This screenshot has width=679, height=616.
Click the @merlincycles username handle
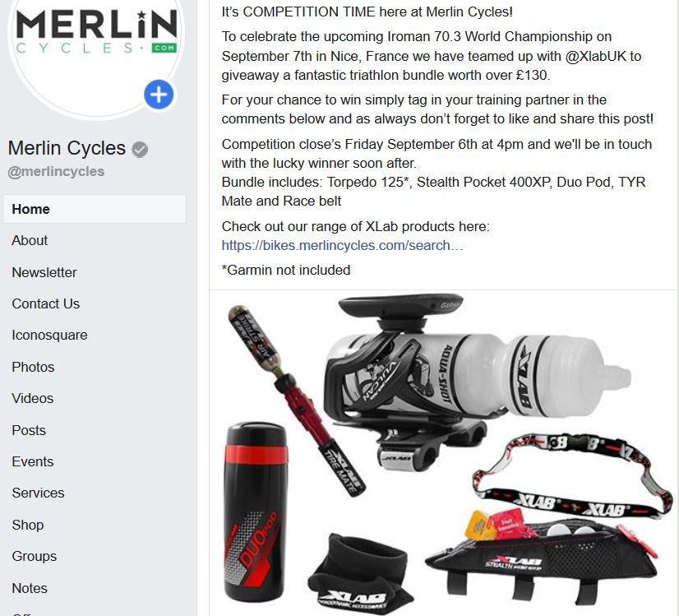(56, 172)
